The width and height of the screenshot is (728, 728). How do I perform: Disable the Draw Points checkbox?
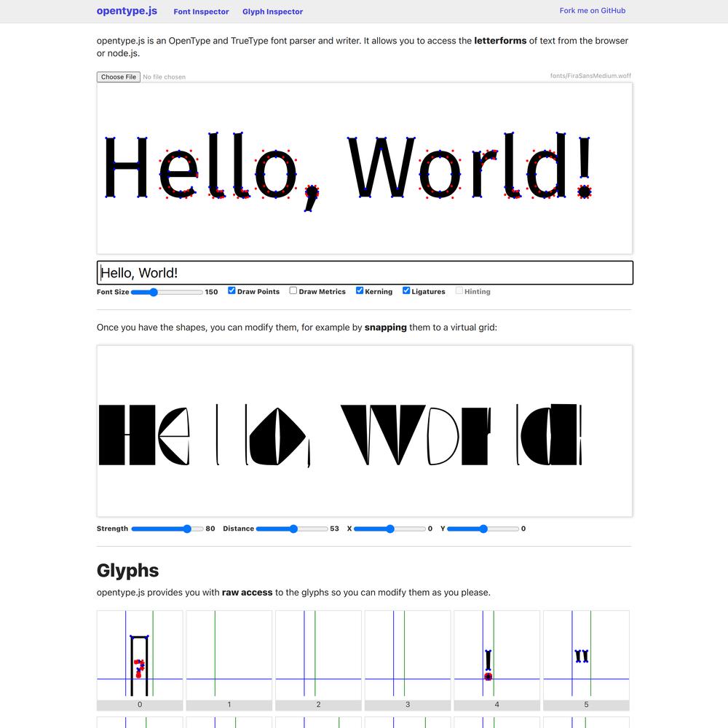(232, 290)
